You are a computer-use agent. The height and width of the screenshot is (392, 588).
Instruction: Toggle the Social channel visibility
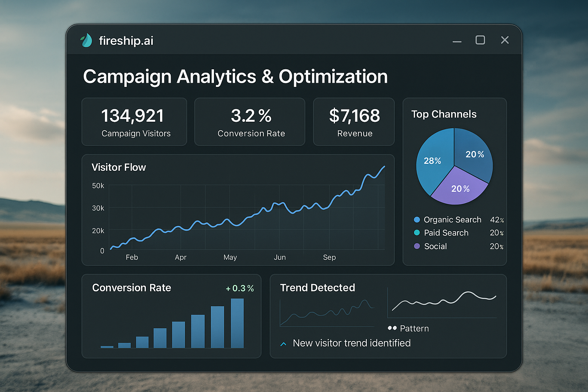pos(435,246)
